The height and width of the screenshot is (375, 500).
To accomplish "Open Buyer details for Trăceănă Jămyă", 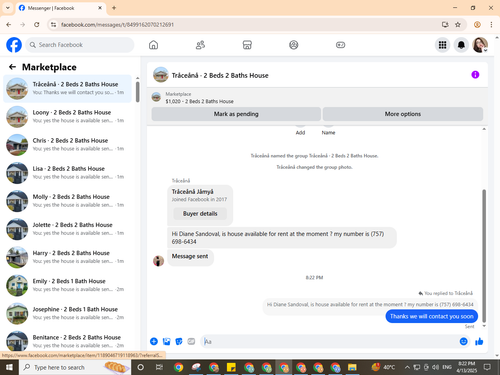I will click(200, 214).
